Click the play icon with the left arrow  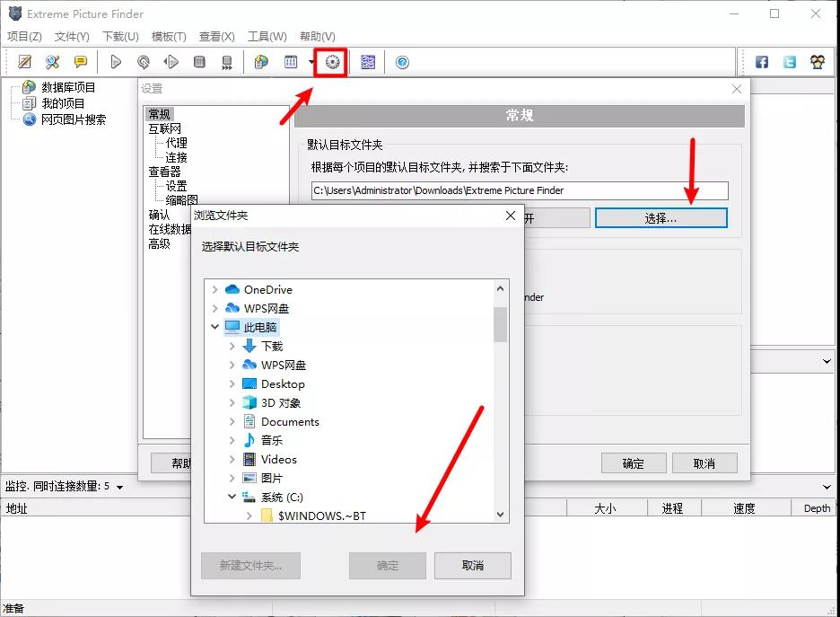pyautogui.click(x=171, y=62)
